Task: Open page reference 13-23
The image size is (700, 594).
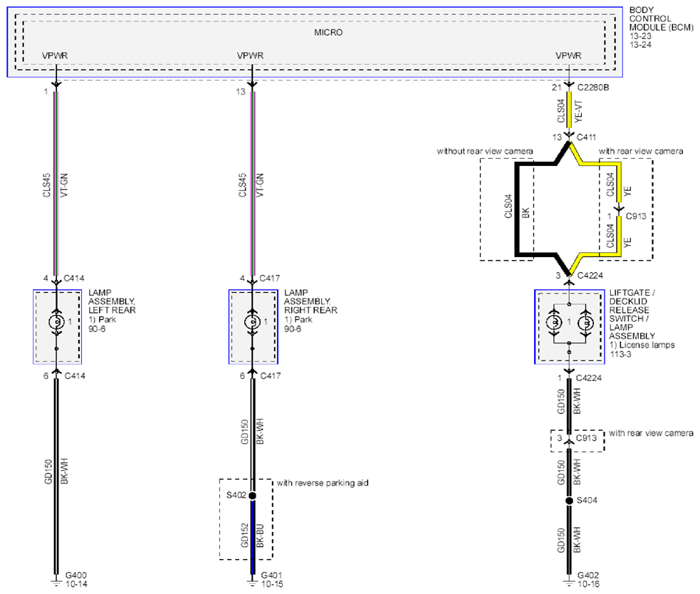Action: (x=640, y=36)
